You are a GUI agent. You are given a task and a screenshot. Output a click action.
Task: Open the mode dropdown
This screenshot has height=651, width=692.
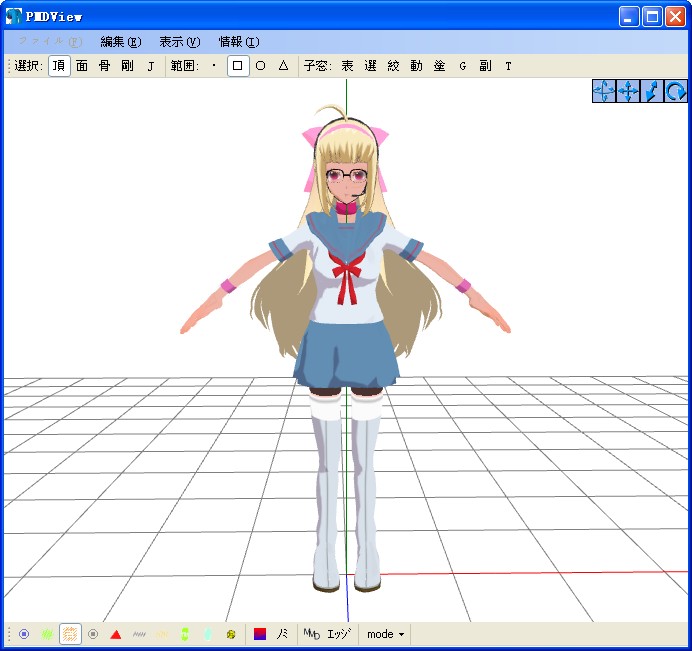click(385, 634)
